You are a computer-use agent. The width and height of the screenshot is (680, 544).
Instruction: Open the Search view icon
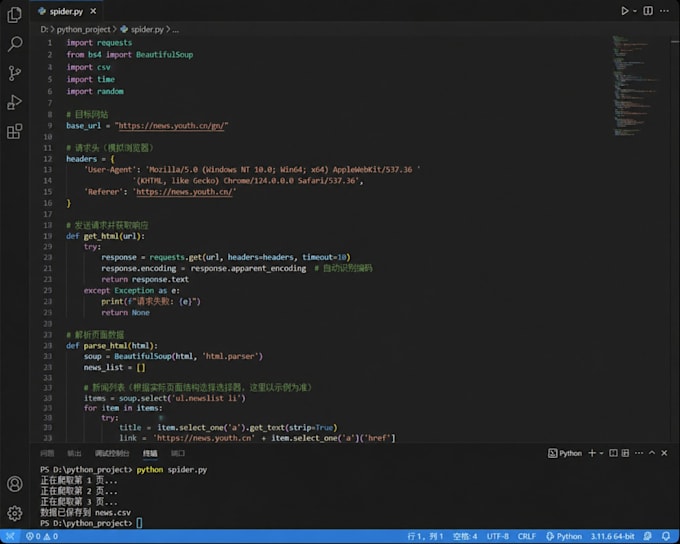(x=15, y=44)
